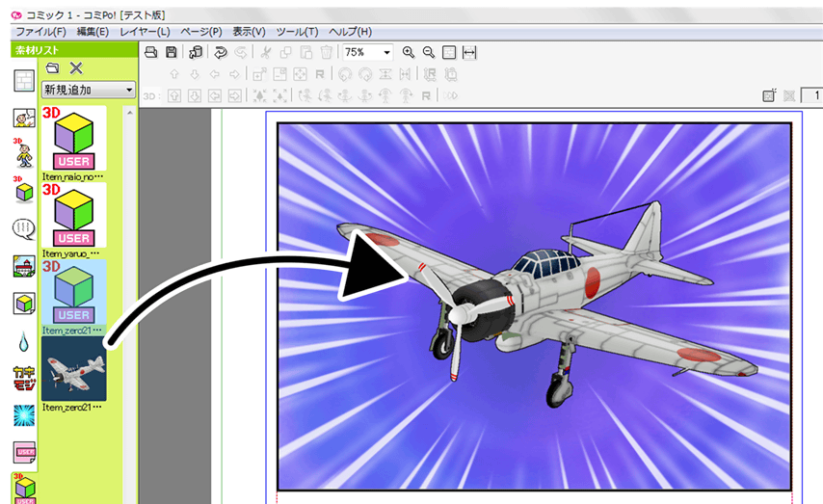Click the rotate counterclockwise icon
The width and height of the screenshot is (823, 504).
pyautogui.click(x=345, y=74)
